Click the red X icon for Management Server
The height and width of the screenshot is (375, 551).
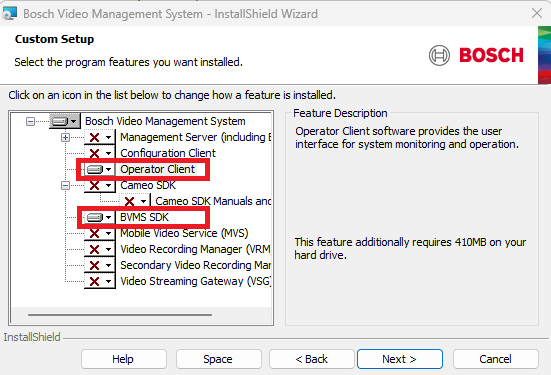point(94,137)
